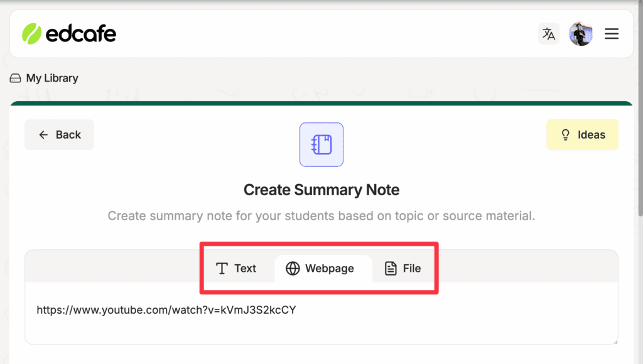Image resolution: width=643 pixels, height=364 pixels.
Task: Click the T icon for Text
Action: [x=222, y=269]
